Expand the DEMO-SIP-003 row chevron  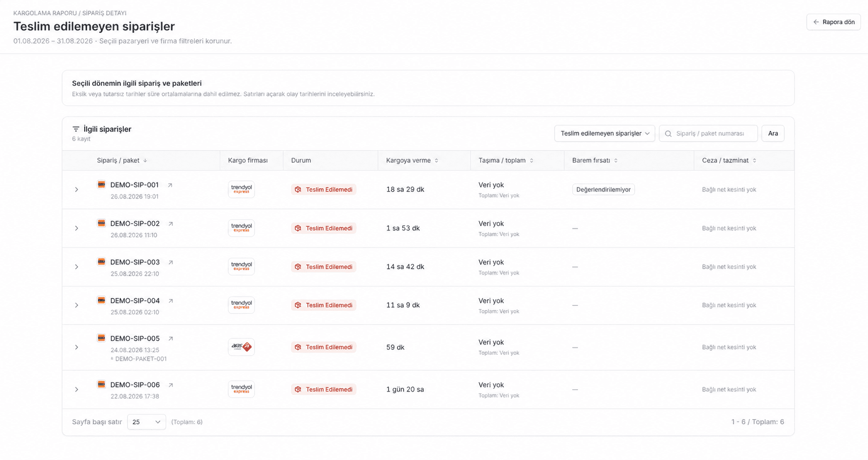[77, 267]
